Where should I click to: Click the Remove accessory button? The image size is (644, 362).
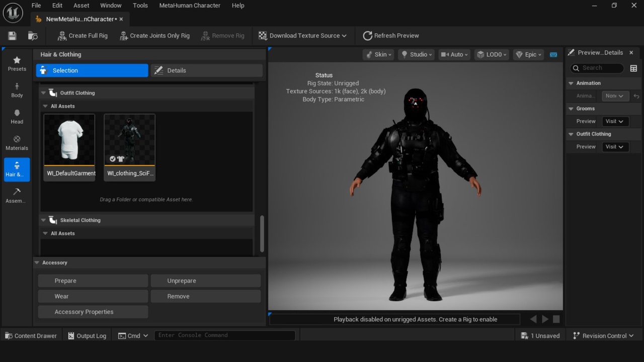(x=206, y=296)
